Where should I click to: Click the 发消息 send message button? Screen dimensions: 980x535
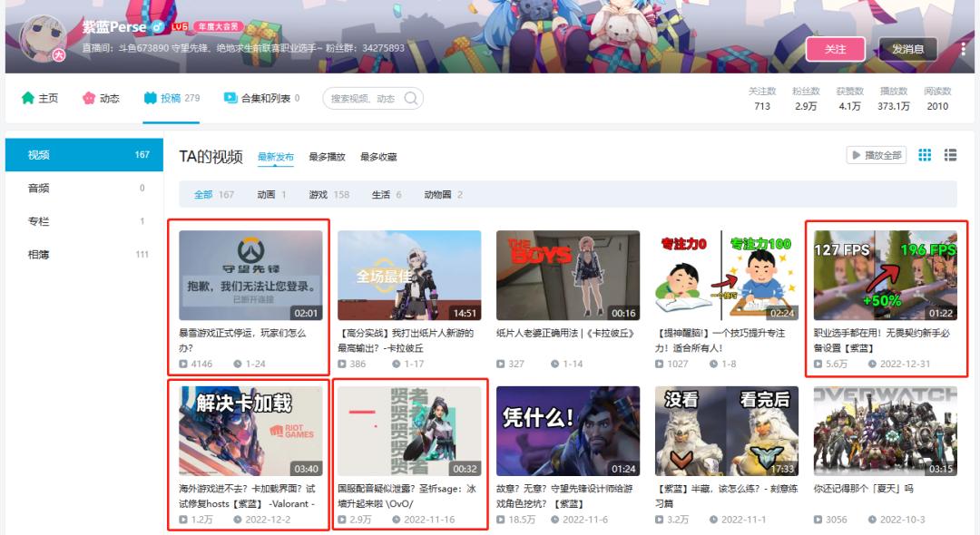(x=907, y=49)
